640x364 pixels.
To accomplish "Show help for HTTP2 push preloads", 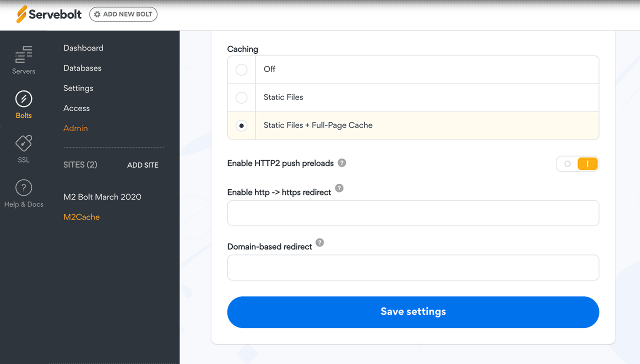I will (342, 162).
